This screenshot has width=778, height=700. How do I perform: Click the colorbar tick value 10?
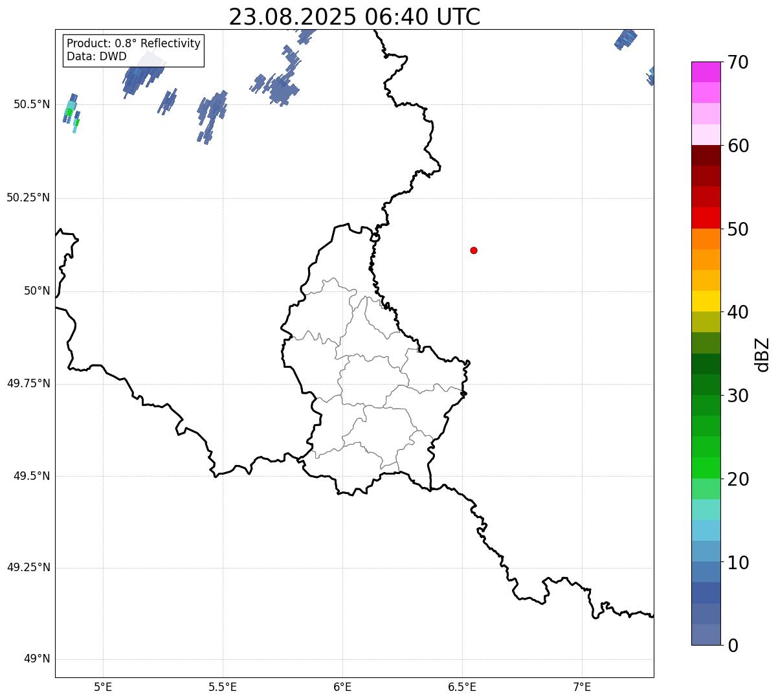(738, 562)
